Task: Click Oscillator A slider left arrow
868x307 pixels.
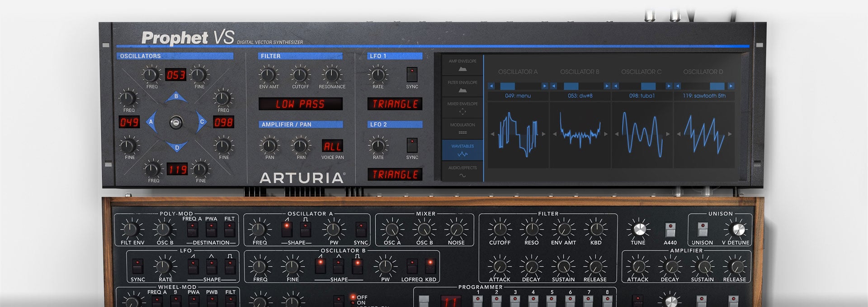Action: pyautogui.click(x=491, y=86)
